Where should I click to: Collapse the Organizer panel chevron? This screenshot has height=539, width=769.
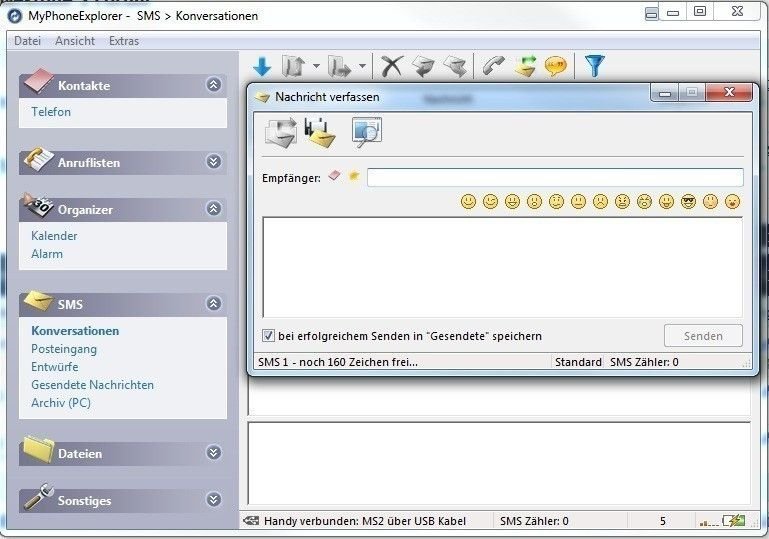point(213,208)
